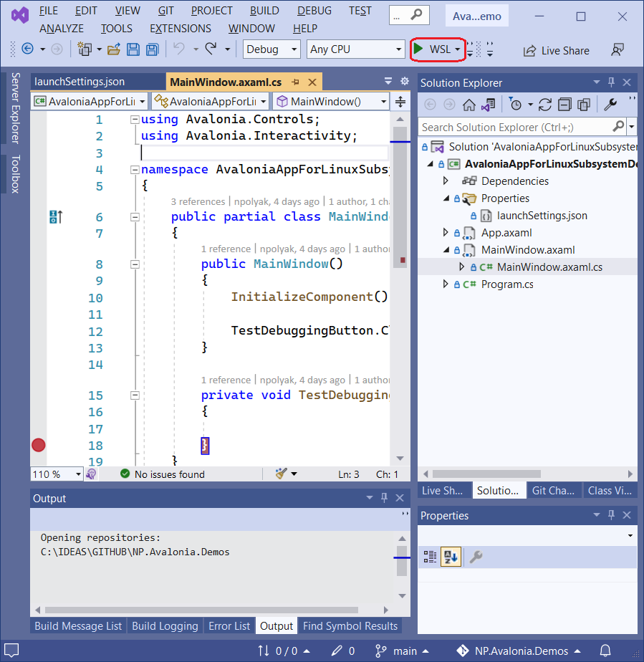Switch views icon in Solution Explorer

pos(489,105)
